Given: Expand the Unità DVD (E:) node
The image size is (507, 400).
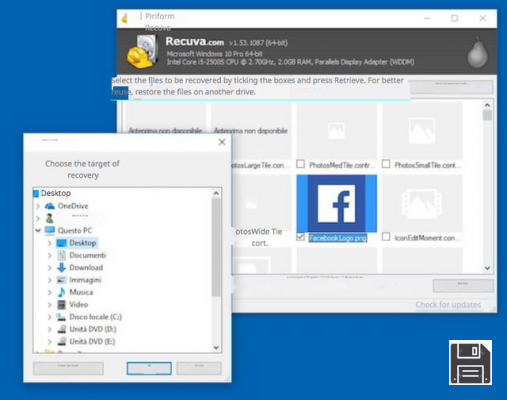Looking at the screenshot, I should [x=50, y=342].
